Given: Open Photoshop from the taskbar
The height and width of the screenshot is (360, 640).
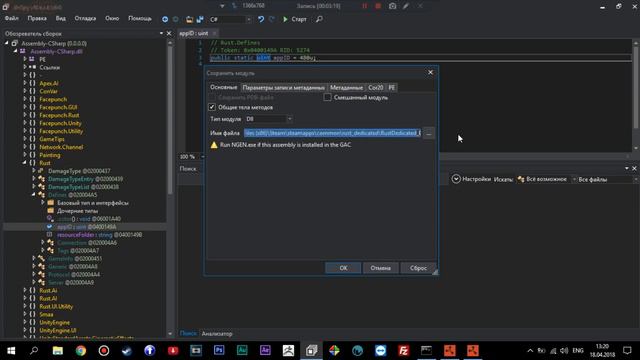Looking at the screenshot, I should click(219, 350).
